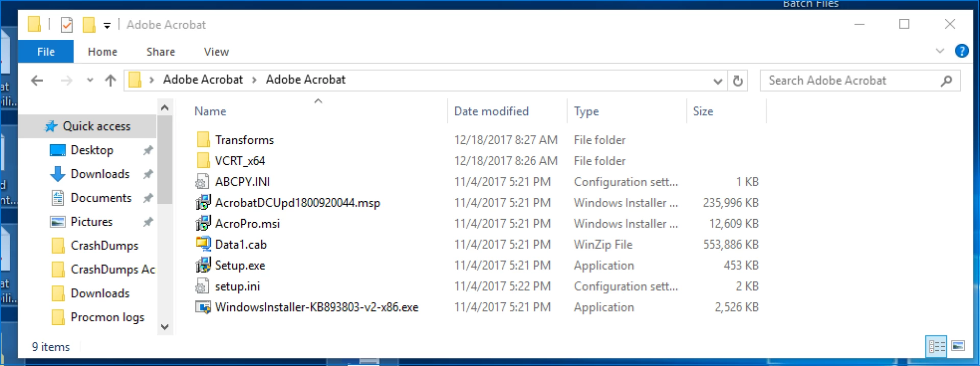Image resolution: width=980 pixels, height=366 pixels.
Task: Click the pin icon next to Desktop
Action: point(148,150)
